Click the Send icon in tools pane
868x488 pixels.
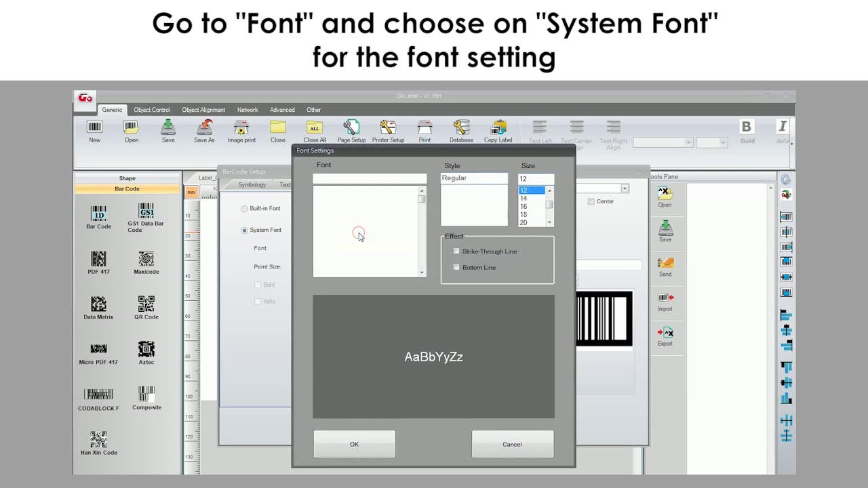tap(665, 263)
